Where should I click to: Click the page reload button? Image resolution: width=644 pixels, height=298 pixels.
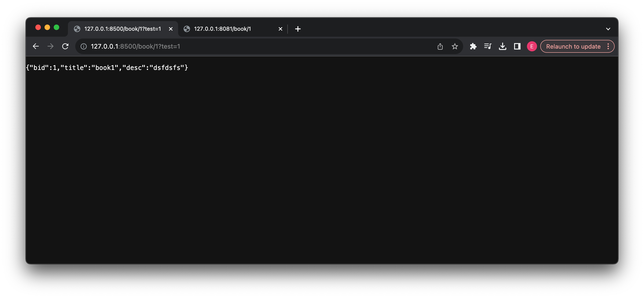[x=65, y=46]
